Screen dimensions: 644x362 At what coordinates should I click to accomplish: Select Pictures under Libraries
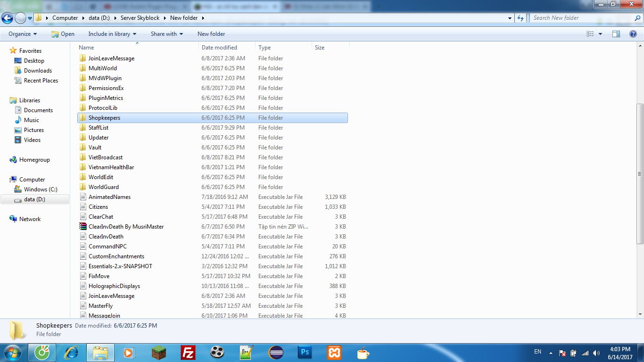pyautogui.click(x=34, y=130)
